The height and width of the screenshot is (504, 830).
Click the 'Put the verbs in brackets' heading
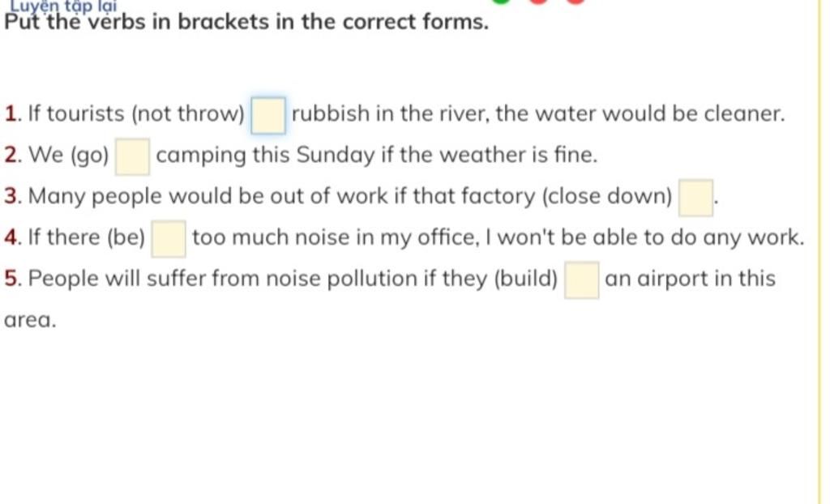point(246,22)
